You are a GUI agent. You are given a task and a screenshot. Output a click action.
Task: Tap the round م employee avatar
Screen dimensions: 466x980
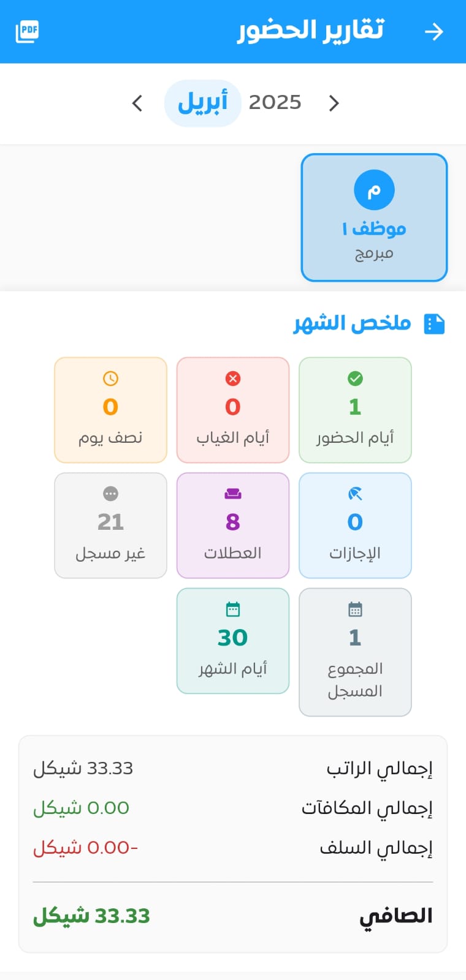click(374, 190)
